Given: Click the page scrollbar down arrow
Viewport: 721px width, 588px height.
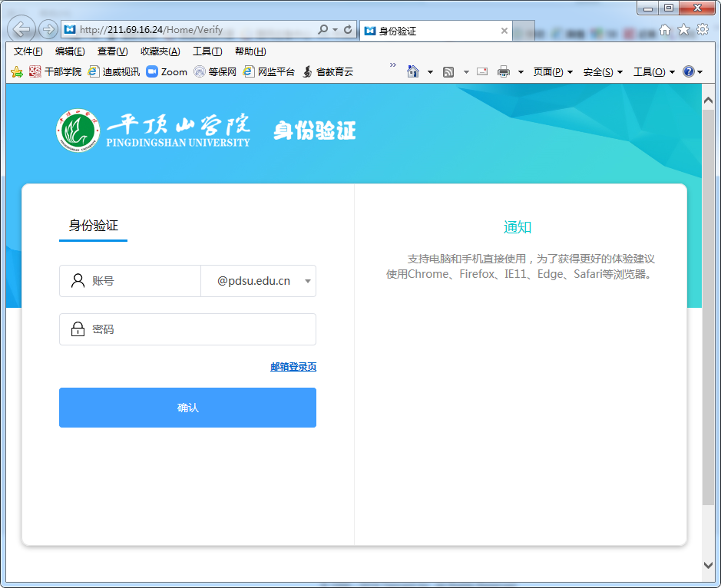Looking at the screenshot, I should [708, 565].
